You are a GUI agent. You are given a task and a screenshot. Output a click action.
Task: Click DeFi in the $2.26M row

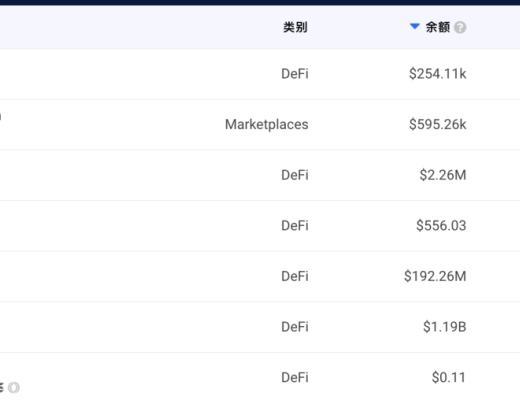tap(295, 175)
